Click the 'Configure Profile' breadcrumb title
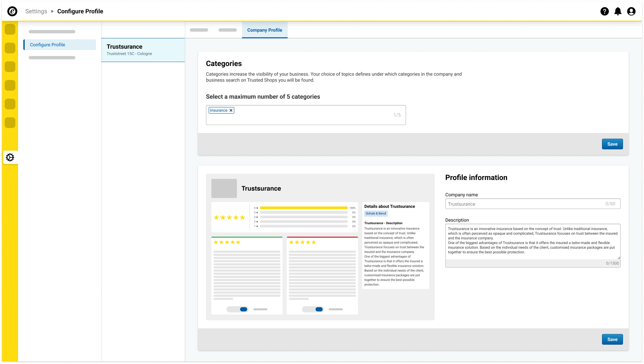The image size is (644, 364). [80, 11]
